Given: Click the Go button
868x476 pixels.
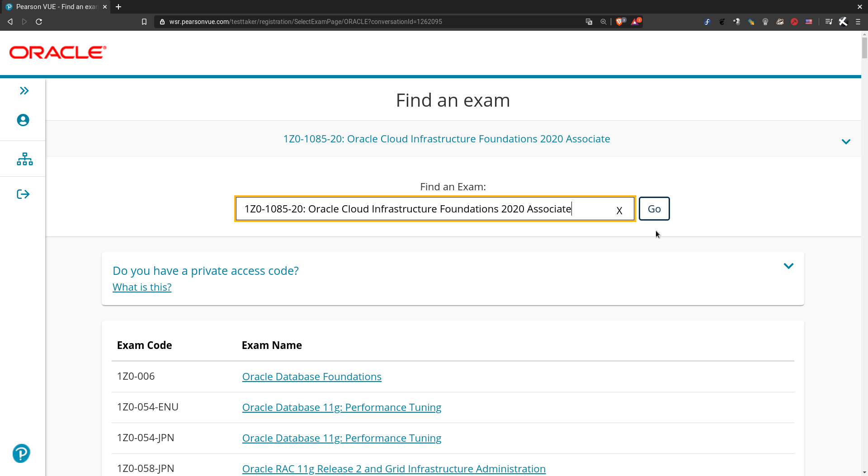Looking at the screenshot, I should pos(654,208).
